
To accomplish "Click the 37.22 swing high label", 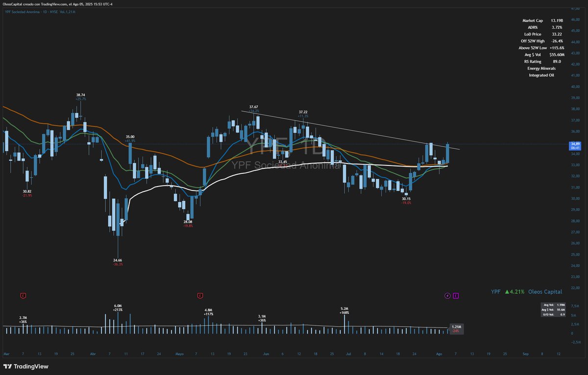I will (x=303, y=112).
